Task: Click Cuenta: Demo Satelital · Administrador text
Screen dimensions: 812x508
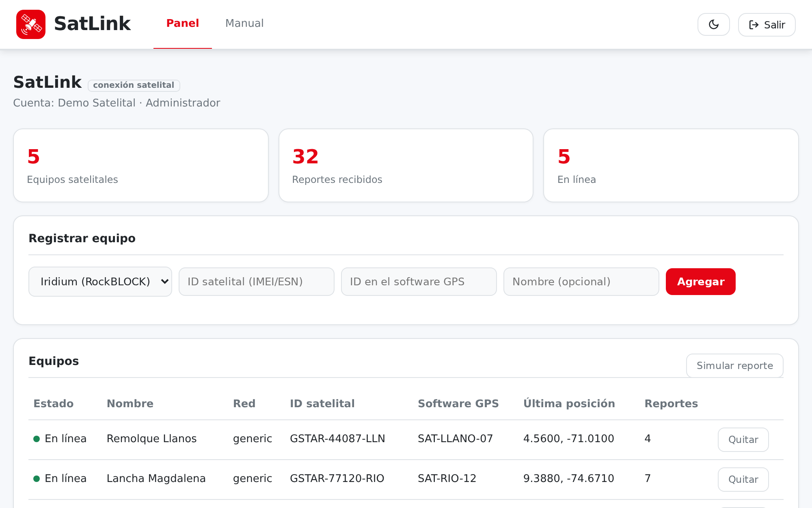Action: [x=117, y=103]
